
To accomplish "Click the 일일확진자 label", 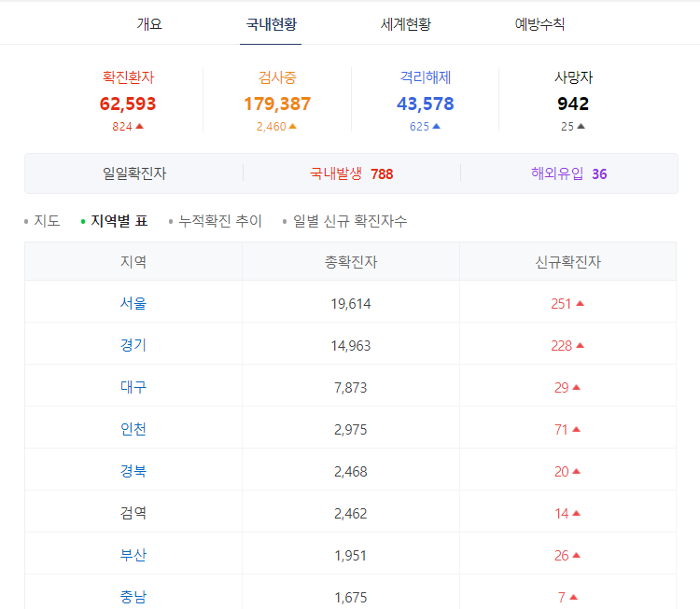I will click(x=134, y=173).
